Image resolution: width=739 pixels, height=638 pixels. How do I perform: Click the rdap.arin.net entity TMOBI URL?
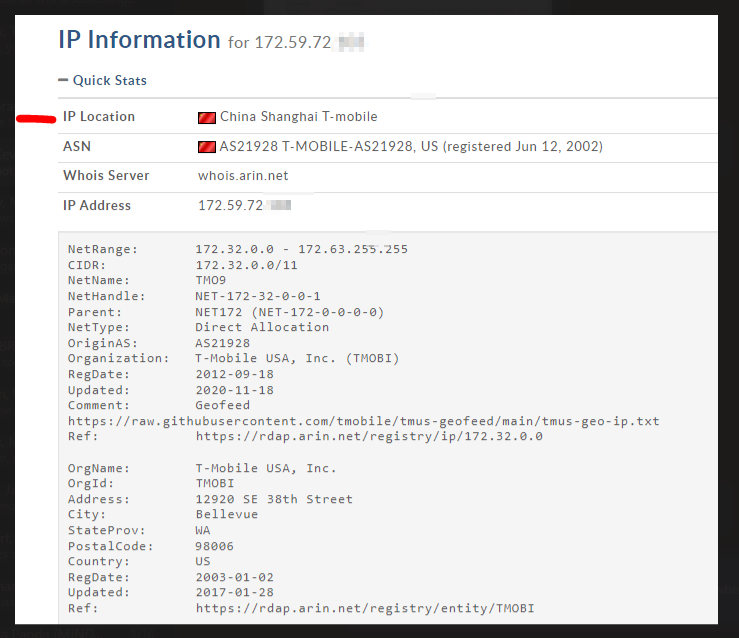pos(365,608)
